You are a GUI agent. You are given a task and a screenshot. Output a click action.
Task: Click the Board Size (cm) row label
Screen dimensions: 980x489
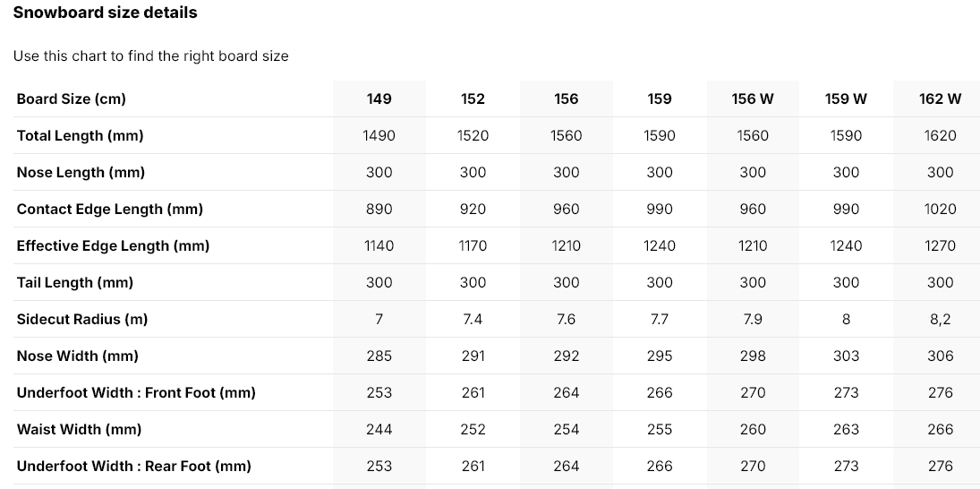pyautogui.click(x=72, y=99)
